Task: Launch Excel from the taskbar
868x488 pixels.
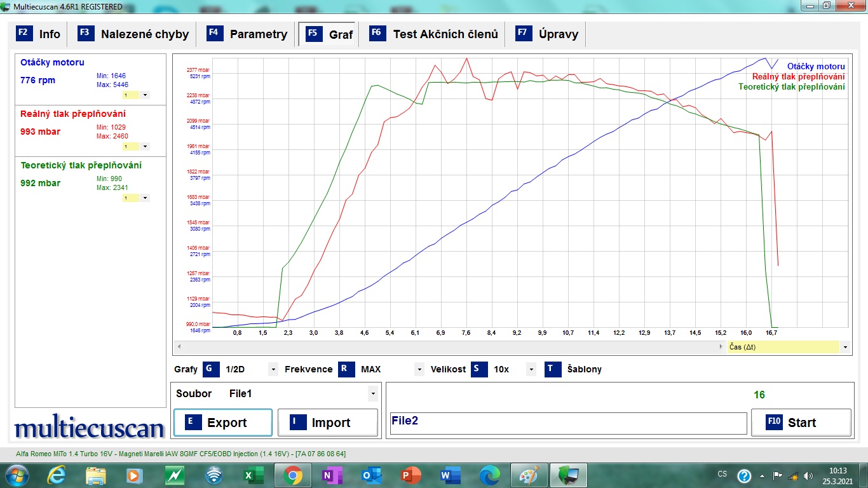Action: (250, 475)
